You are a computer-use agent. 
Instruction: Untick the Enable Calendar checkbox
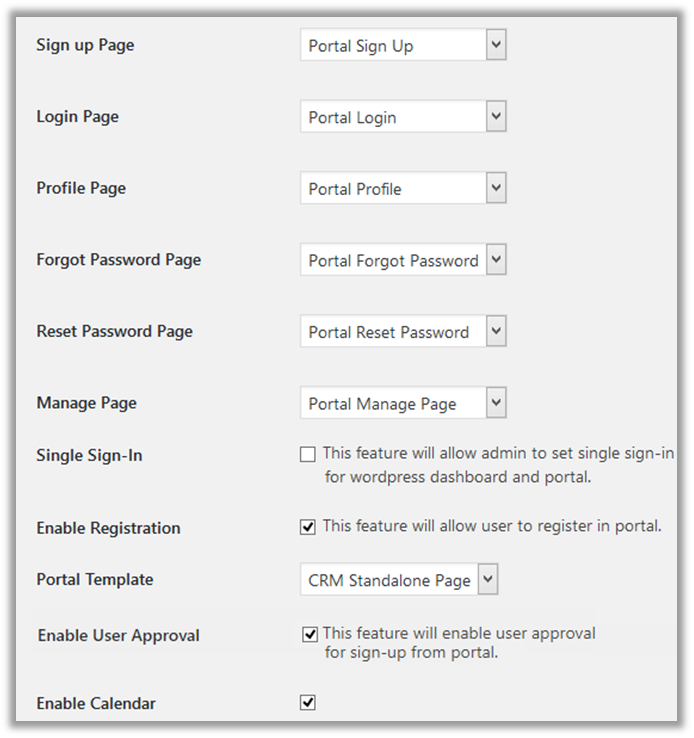coord(308,703)
